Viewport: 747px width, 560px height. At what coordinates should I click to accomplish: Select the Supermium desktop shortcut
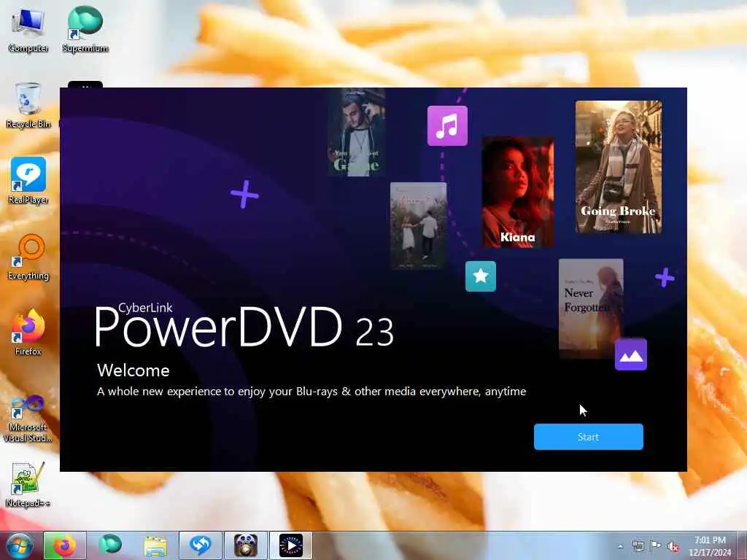(85, 29)
